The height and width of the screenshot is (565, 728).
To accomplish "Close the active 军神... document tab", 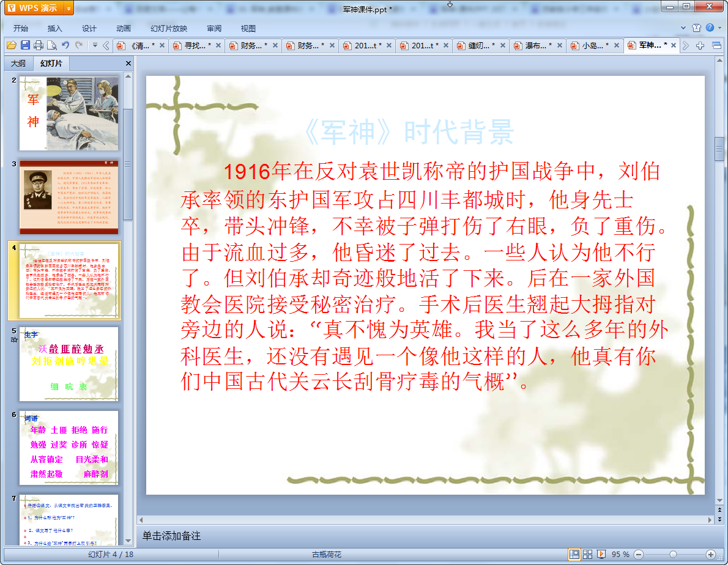I will click(673, 45).
